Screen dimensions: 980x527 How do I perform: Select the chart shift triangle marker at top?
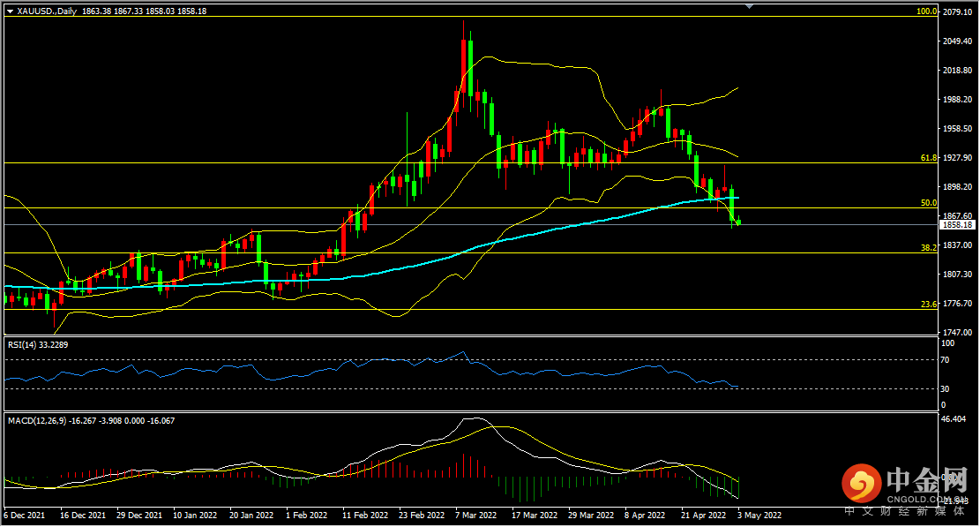click(750, 6)
